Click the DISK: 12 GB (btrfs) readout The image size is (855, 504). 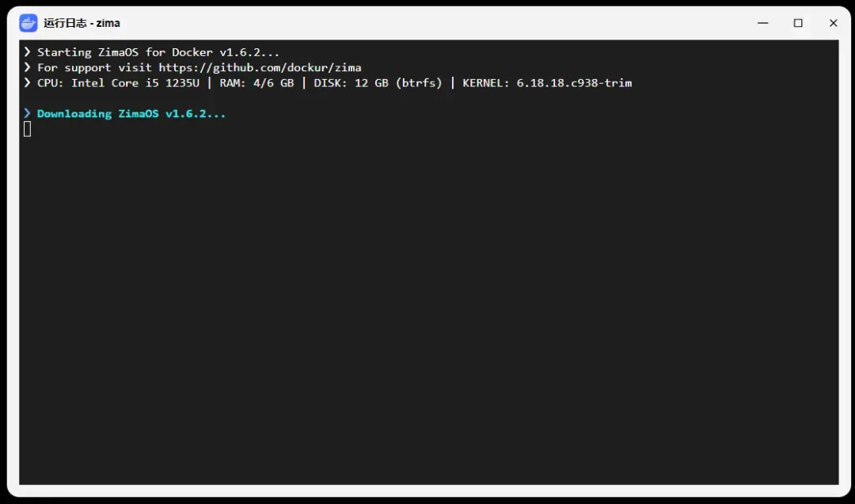[378, 83]
